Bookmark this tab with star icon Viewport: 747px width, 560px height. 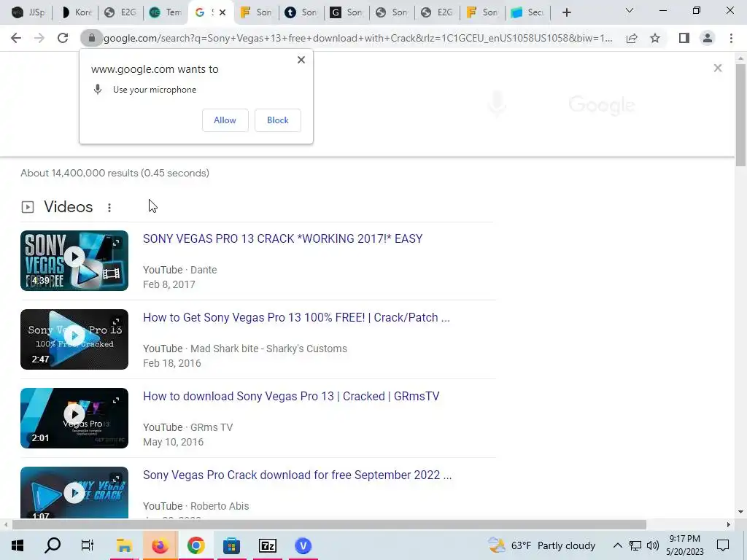655,38
